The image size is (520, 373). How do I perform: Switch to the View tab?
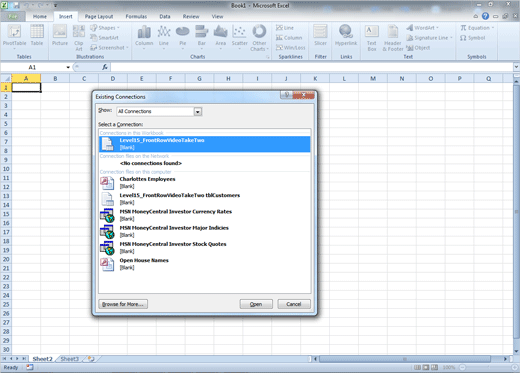217,16
